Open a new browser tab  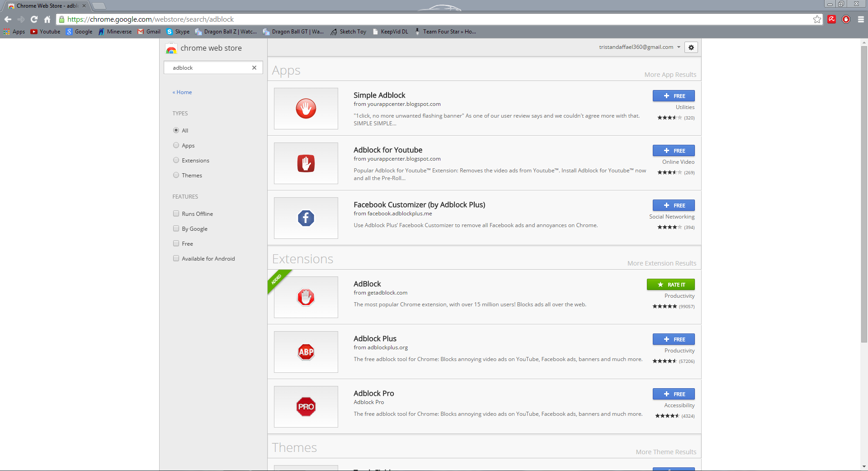coord(99,6)
